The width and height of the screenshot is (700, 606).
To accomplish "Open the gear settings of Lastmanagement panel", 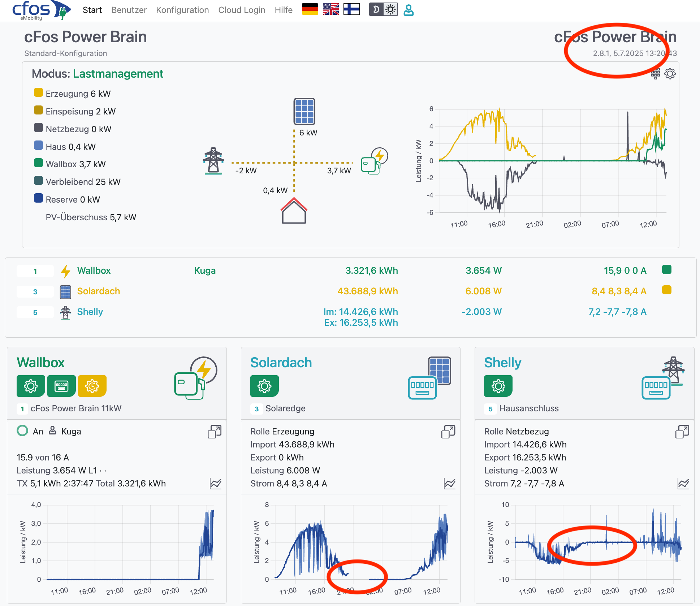I will pos(670,74).
